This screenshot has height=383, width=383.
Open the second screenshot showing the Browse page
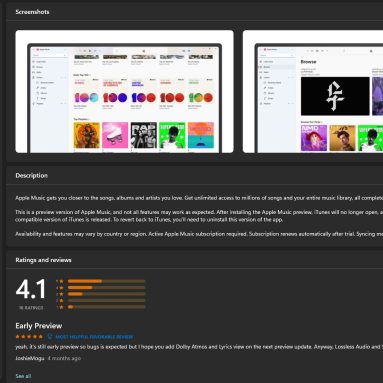(313, 91)
